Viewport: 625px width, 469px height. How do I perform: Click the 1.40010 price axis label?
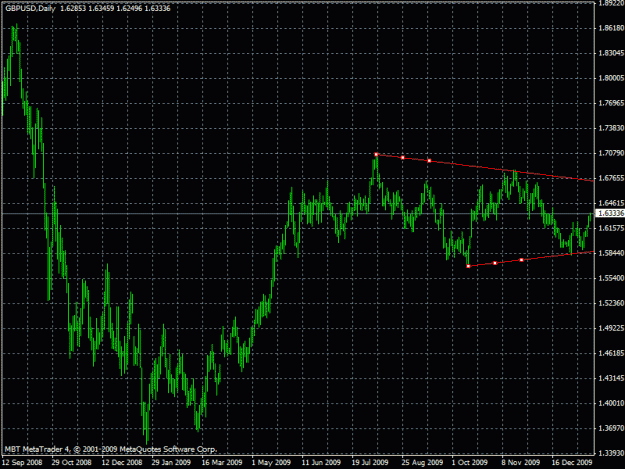(x=611, y=403)
